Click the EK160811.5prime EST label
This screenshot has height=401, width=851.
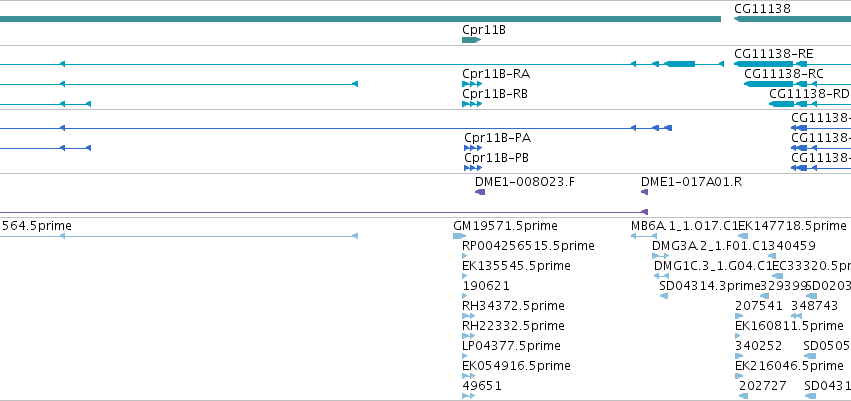point(789,326)
